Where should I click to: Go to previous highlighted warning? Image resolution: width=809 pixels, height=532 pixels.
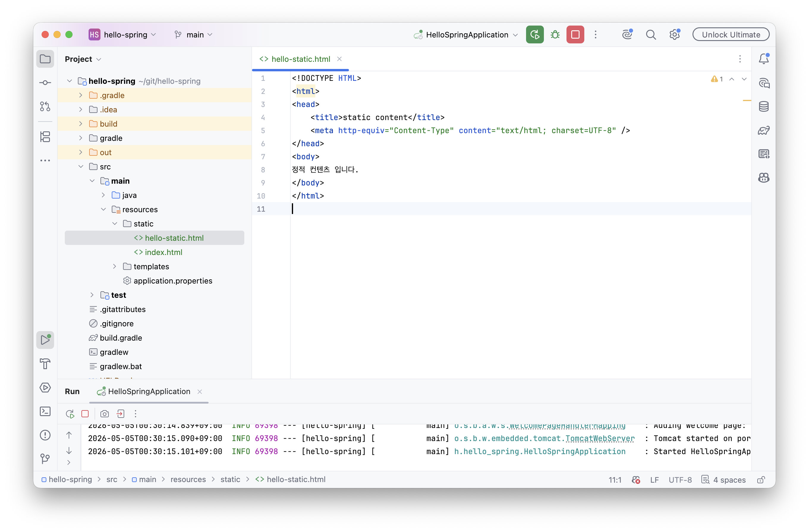(731, 79)
